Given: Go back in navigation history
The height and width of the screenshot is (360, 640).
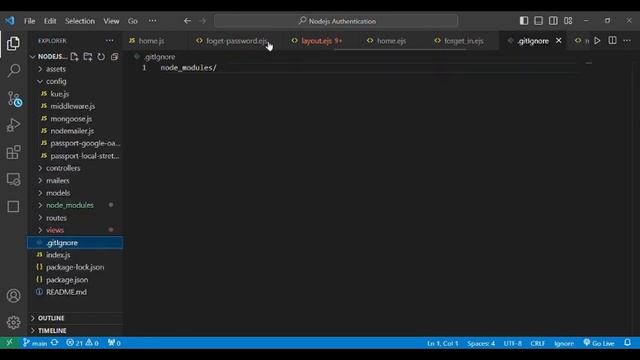Looking at the screenshot, I should [x=187, y=21].
